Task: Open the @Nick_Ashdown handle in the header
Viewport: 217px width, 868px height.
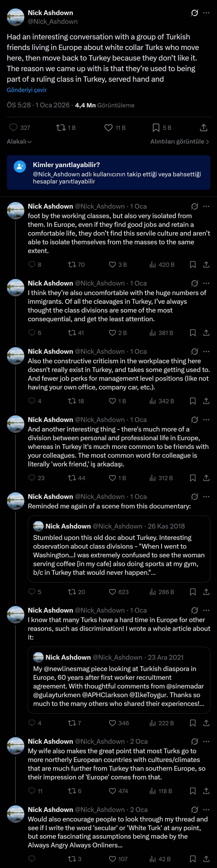Action: click(53, 22)
